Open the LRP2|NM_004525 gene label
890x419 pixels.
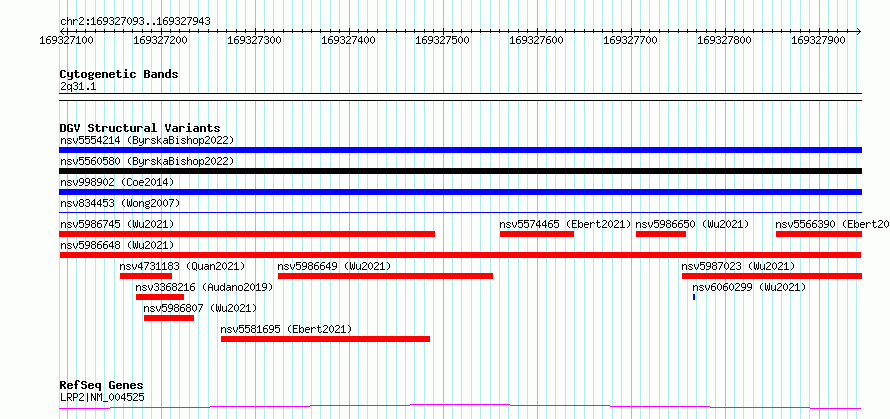coord(102,397)
